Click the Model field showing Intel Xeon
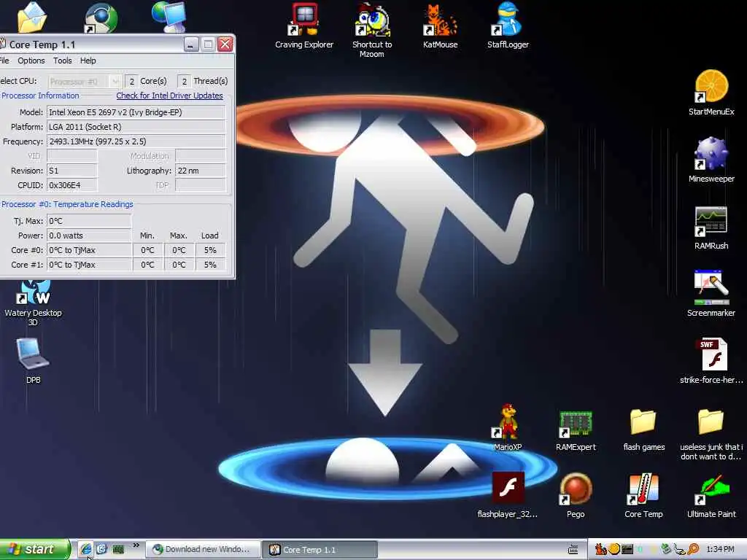This screenshot has width=747, height=560. click(x=136, y=112)
